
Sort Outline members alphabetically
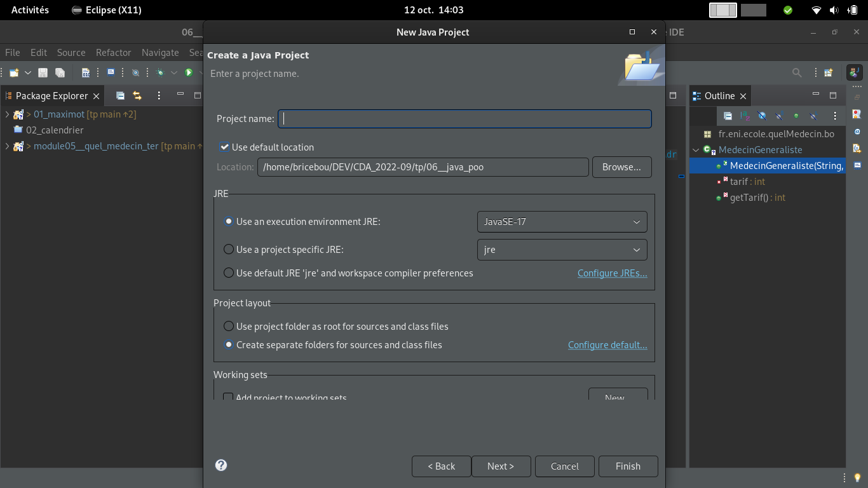pyautogui.click(x=745, y=116)
